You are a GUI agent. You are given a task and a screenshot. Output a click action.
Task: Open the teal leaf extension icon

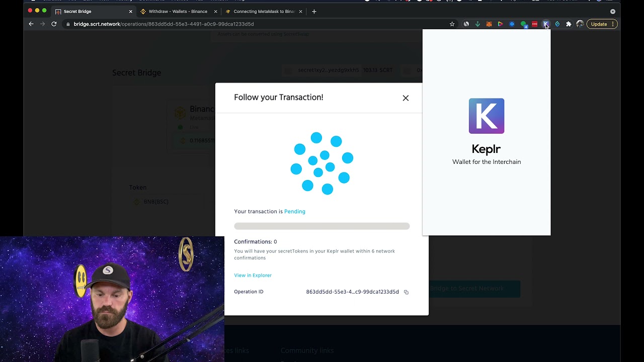coord(557,24)
